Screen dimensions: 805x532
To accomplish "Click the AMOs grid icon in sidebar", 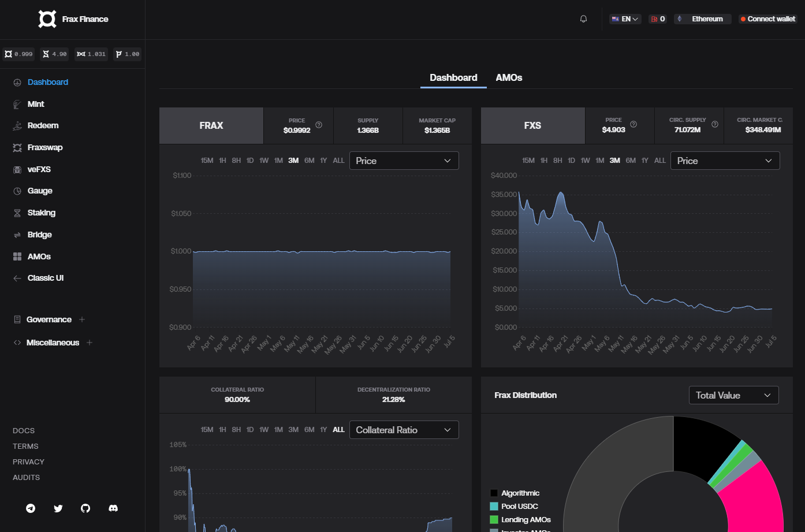I will click(17, 256).
